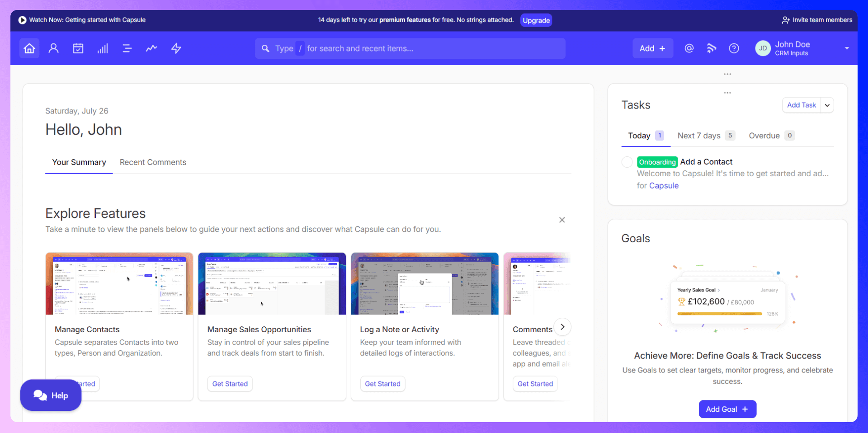Image resolution: width=868 pixels, height=433 pixels.
Task: Click the Onboarding tag label
Action: (x=657, y=162)
